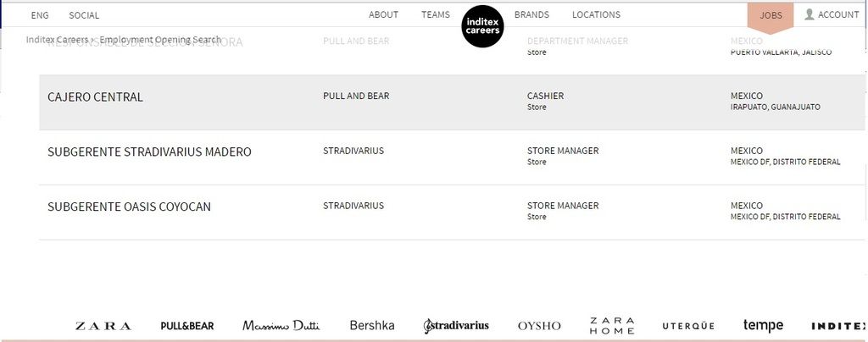Visit the Uterqüe brand logo
The height and width of the screenshot is (342, 868).
(688, 326)
